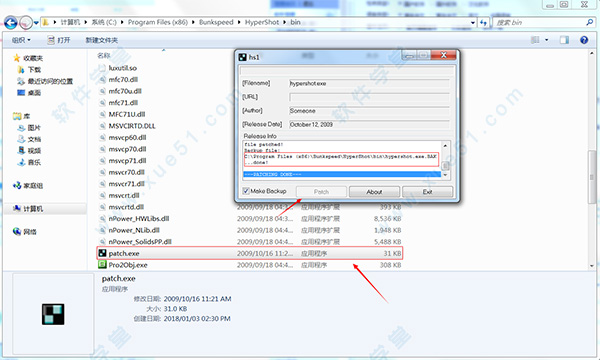600x360 pixels.
Task: Click the search magnifier icon
Action: pos(590,23)
